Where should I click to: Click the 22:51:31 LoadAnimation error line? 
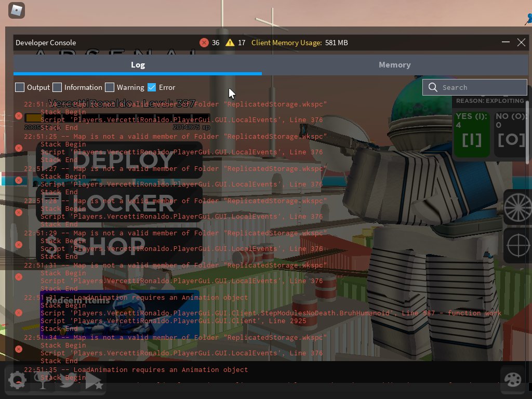(136, 298)
